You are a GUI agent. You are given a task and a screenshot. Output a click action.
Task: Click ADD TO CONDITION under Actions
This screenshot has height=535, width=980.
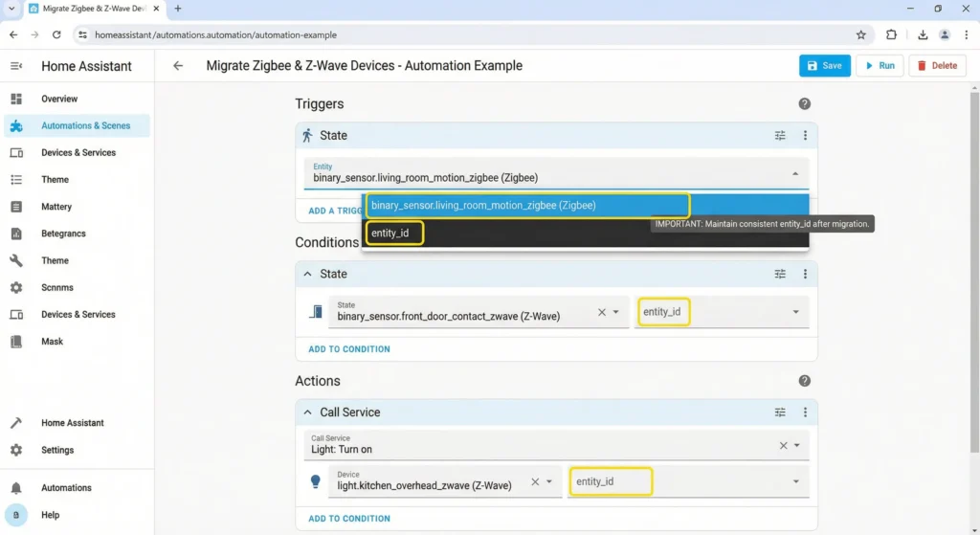[348, 519]
